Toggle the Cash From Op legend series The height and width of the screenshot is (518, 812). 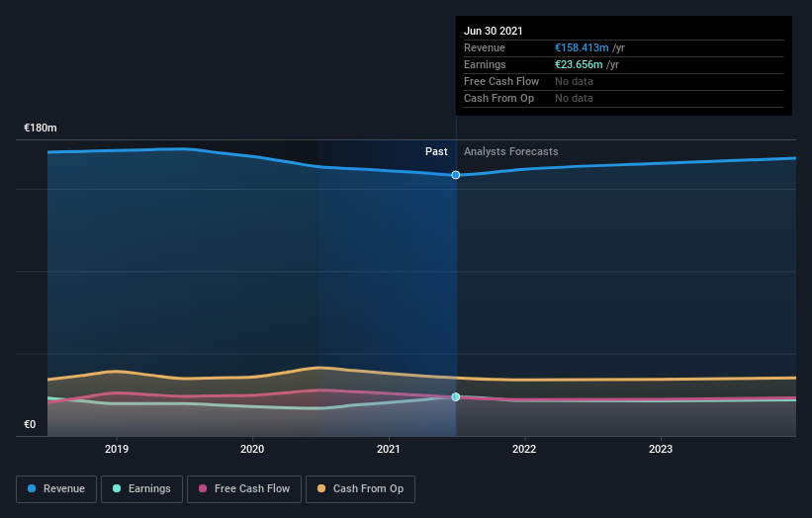pyautogui.click(x=360, y=489)
